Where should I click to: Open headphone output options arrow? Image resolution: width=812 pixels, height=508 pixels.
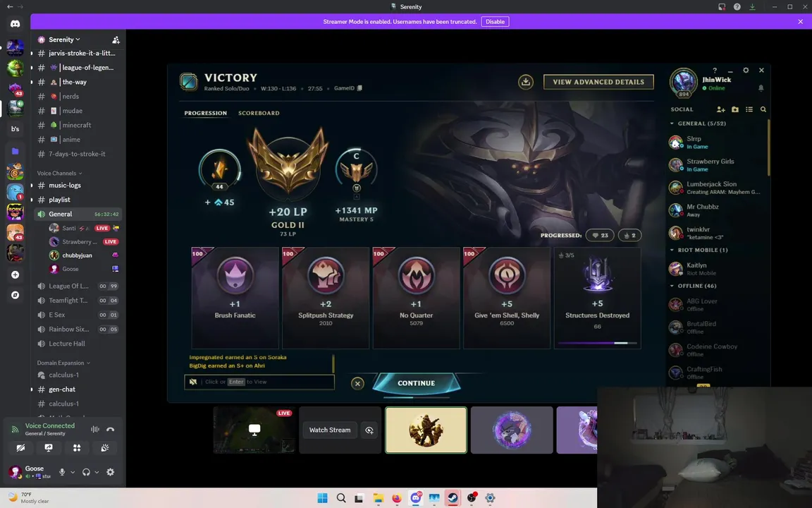point(97,472)
